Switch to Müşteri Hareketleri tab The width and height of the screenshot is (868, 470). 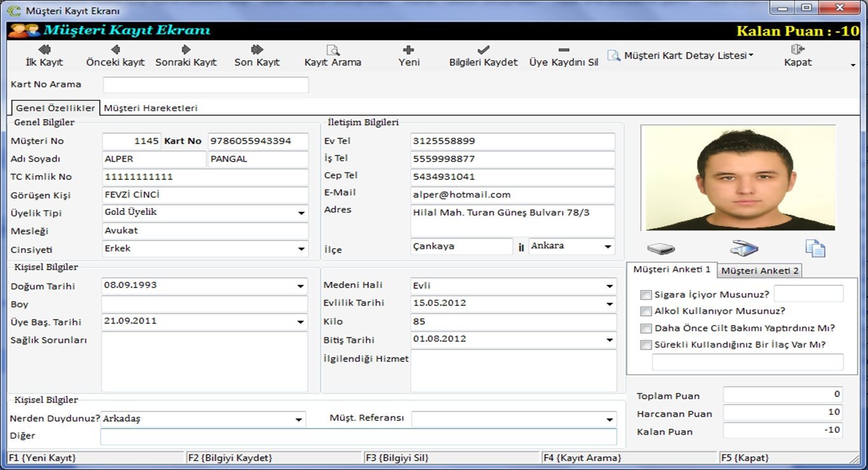tap(151, 108)
